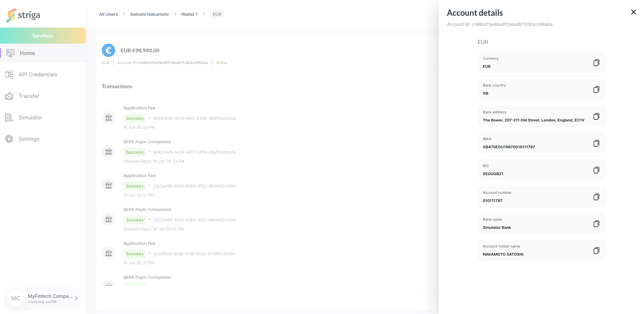Click transaction ID 9e92c428 under SEPA Payin Completed
Screen dimensions: 644x314
[194, 152]
